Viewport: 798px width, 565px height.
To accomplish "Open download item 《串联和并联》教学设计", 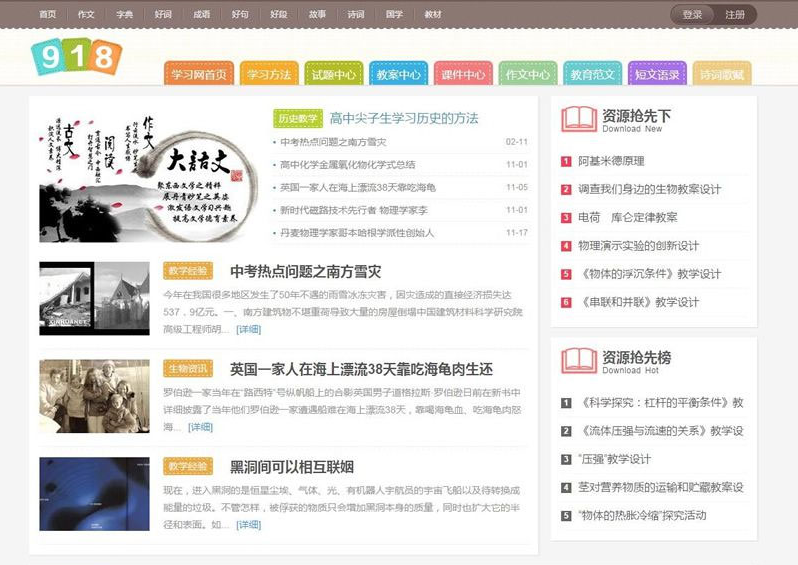I will pos(639,302).
